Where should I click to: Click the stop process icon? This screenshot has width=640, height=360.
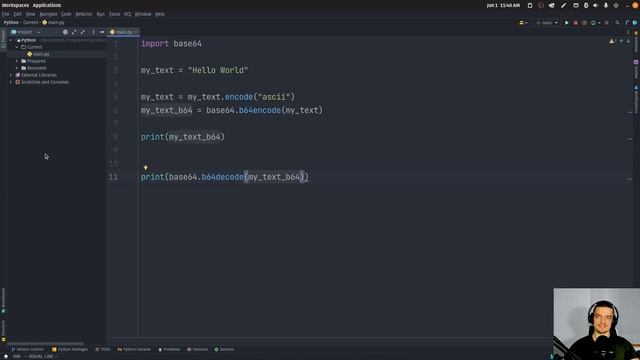(x=607, y=23)
